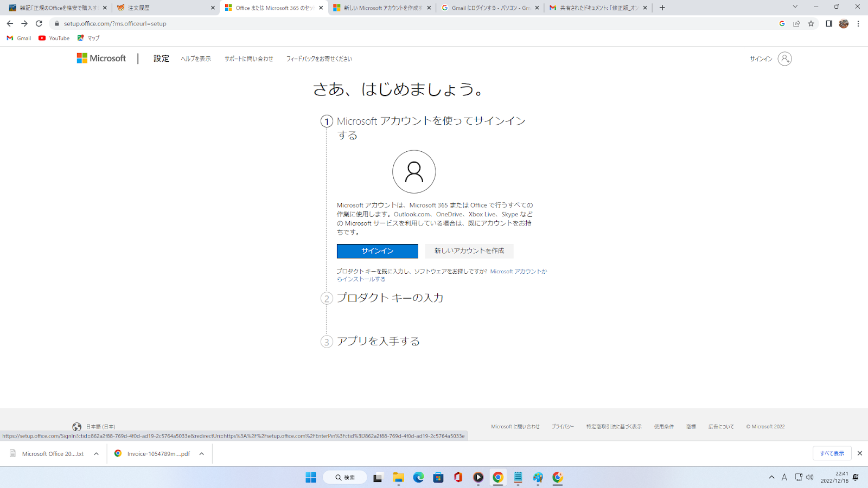Screen dimensions: 868x488
Task: Open フィードバックをお寄せください link
Action: (x=319, y=59)
